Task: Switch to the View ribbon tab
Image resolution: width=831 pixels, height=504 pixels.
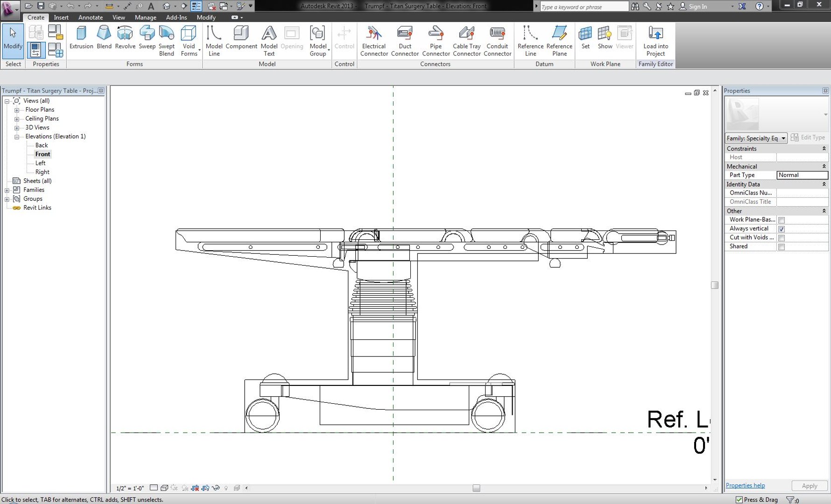Action: point(119,17)
